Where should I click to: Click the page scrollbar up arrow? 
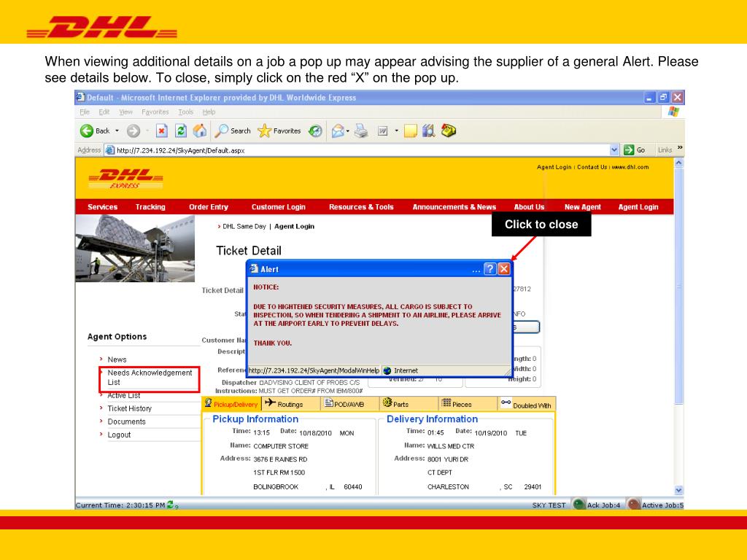click(679, 163)
